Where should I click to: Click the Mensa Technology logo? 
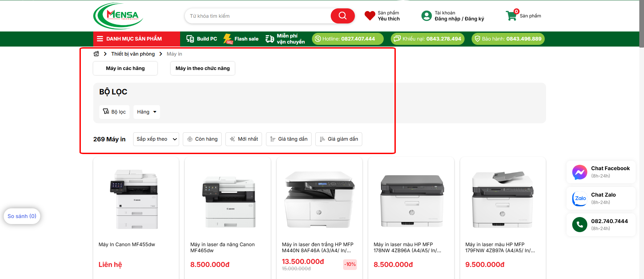click(118, 16)
